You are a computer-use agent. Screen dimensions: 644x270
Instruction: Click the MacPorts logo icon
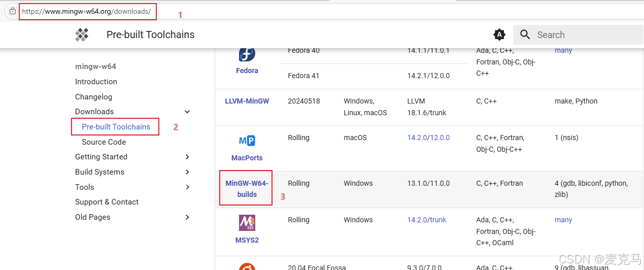(247, 141)
